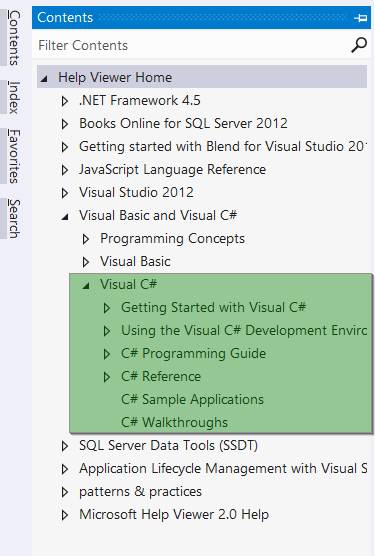
Task: Open Using the Visual C# Development Environment topic
Action: coord(244,330)
